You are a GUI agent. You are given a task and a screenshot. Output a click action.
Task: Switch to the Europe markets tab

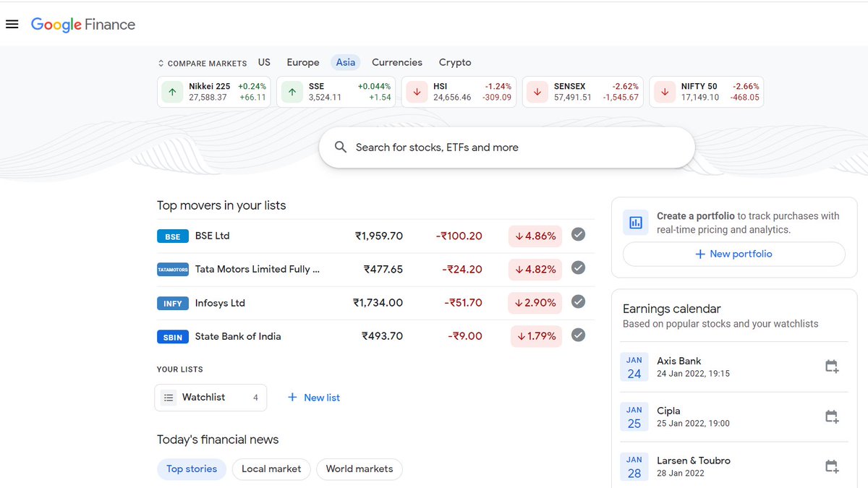303,62
